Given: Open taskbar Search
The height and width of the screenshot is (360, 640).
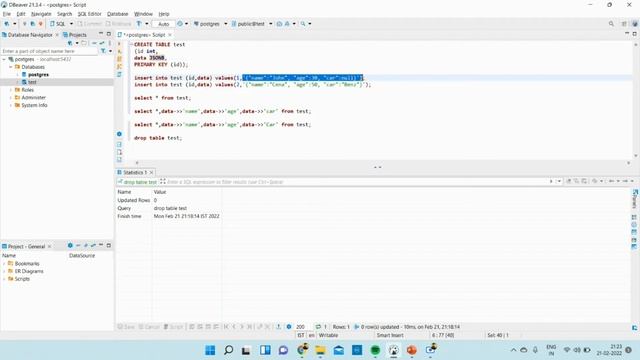Looking at the screenshot, I should (x=229, y=350).
